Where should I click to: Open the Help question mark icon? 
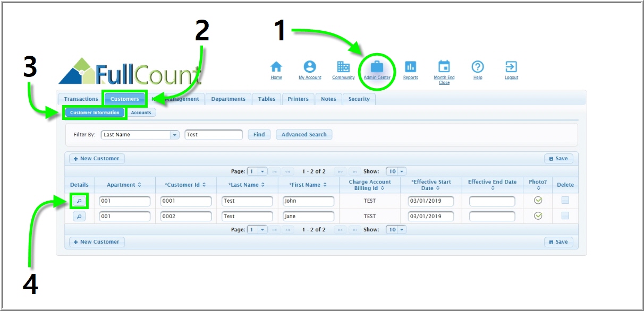(478, 67)
